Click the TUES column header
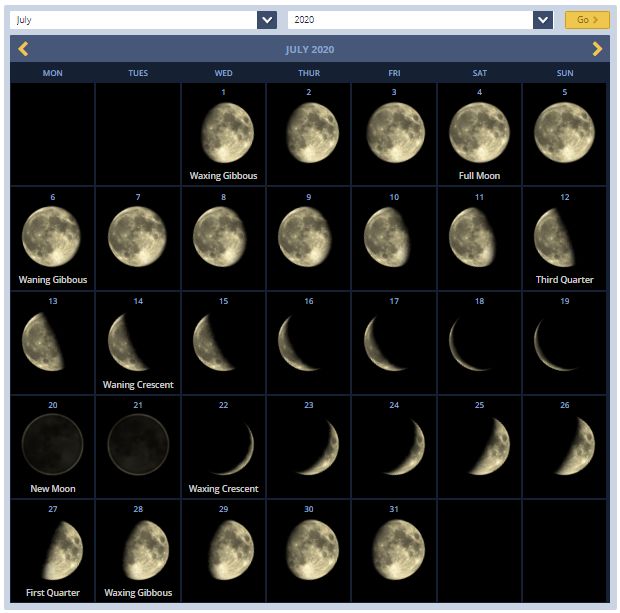 click(x=138, y=73)
